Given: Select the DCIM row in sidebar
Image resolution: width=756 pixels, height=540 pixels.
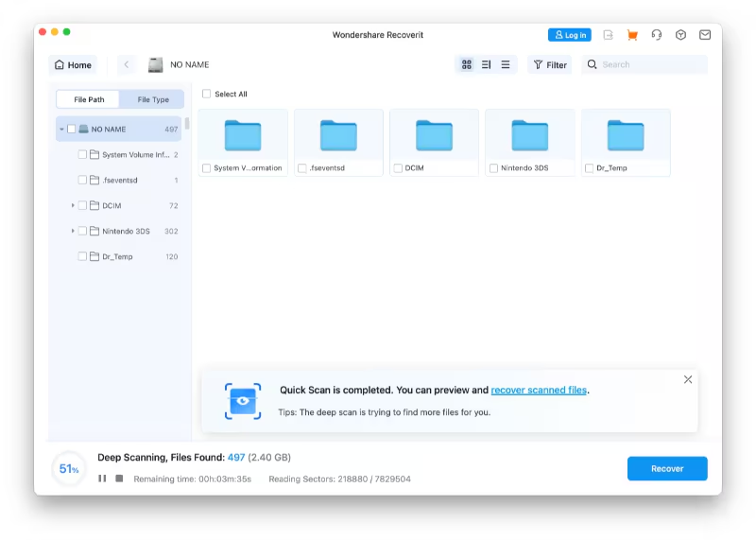Looking at the screenshot, I should point(119,205).
